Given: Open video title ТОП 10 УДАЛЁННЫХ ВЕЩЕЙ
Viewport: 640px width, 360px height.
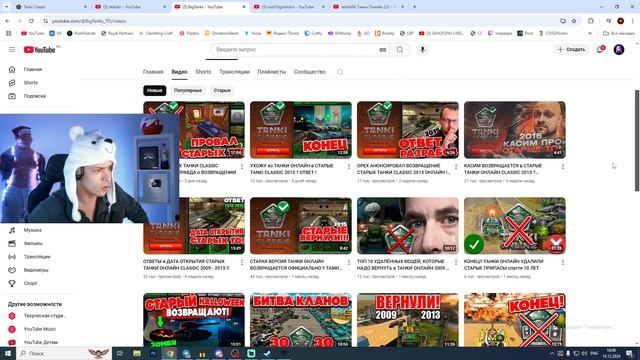Looking at the screenshot, I should pos(402,264).
